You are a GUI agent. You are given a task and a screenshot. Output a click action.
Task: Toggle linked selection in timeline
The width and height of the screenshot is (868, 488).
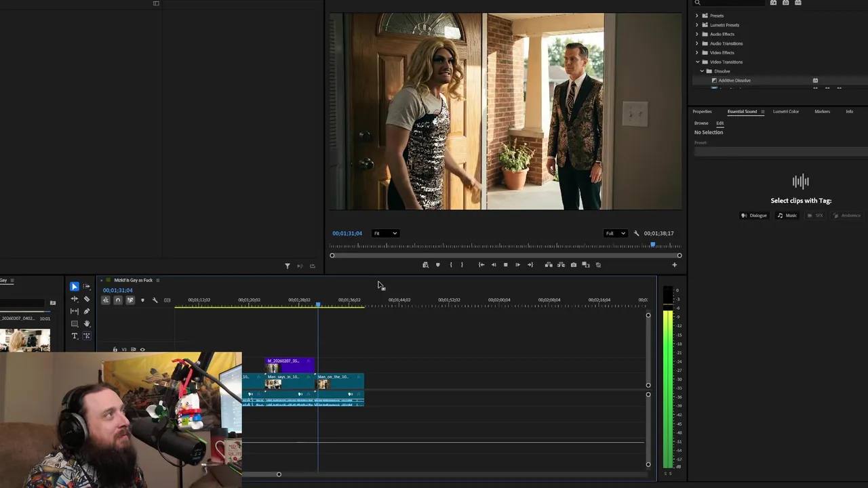coord(130,300)
